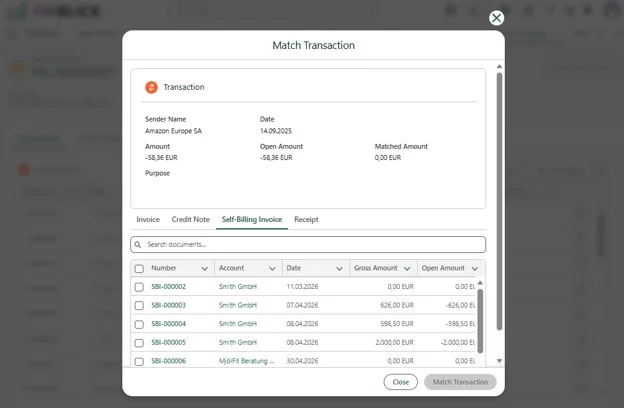
Task: Open the Gross Amount column dropdown chevron
Action: [407, 269]
